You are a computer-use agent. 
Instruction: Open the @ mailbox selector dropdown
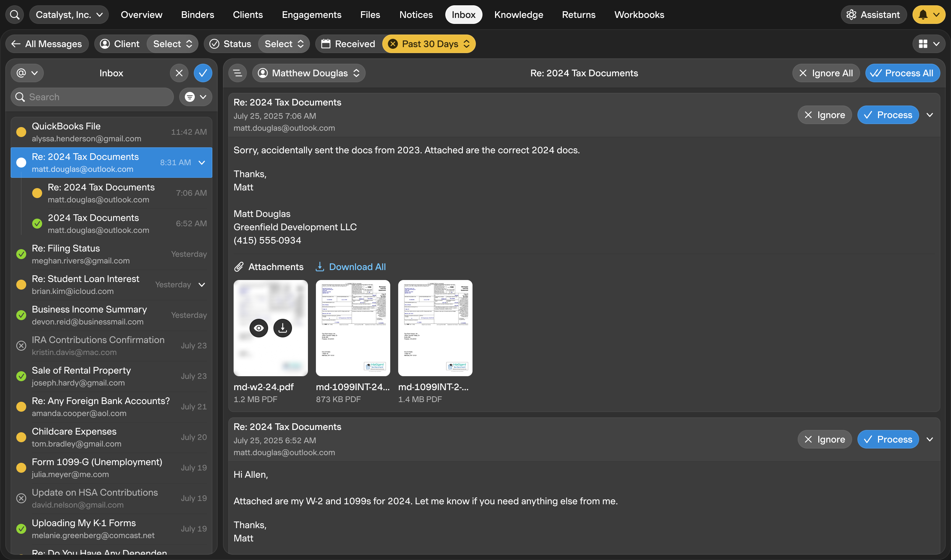click(27, 73)
